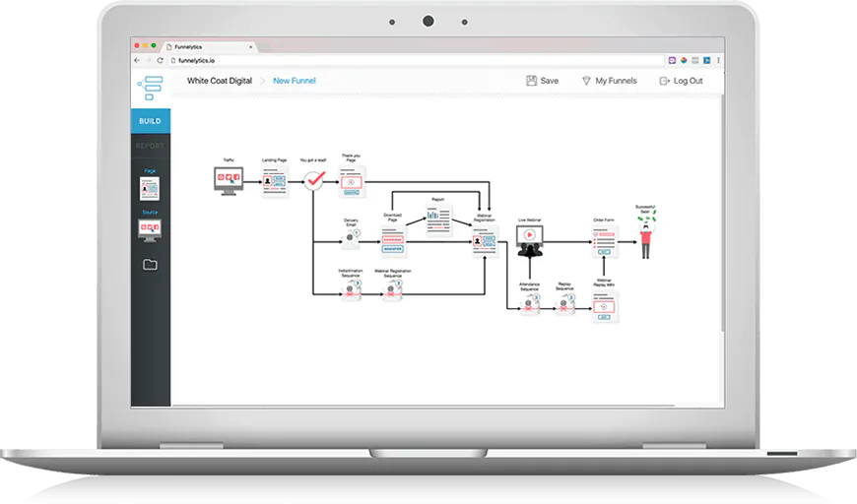Screen dimensions: 857x504
Task: Click the blue square extension icon
Action: (706, 60)
